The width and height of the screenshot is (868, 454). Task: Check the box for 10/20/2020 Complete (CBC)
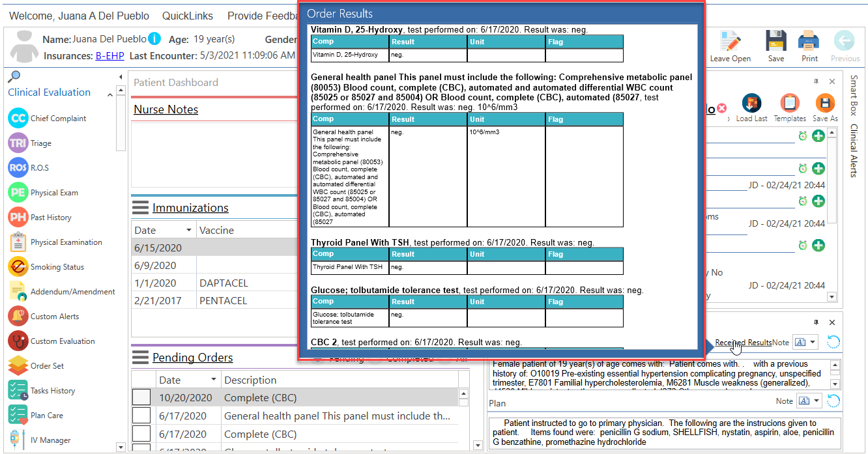(x=141, y=397)
